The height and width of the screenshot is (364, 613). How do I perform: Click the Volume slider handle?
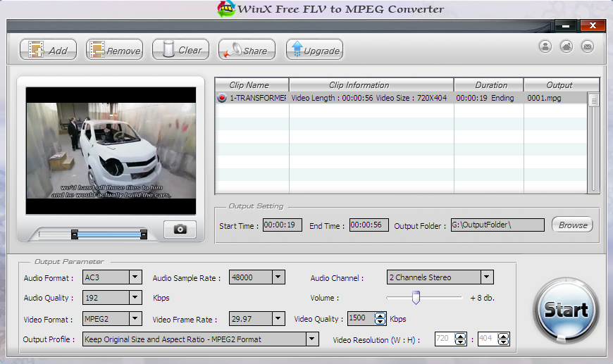point(416,298)
